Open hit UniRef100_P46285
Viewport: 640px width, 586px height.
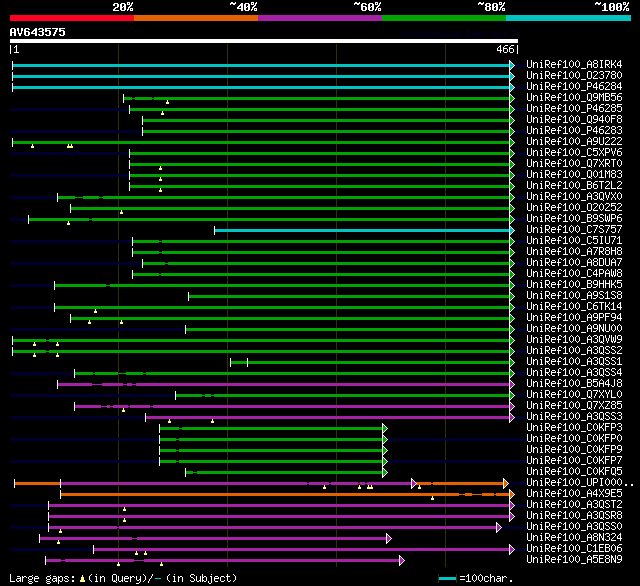(x=574, y=109)
